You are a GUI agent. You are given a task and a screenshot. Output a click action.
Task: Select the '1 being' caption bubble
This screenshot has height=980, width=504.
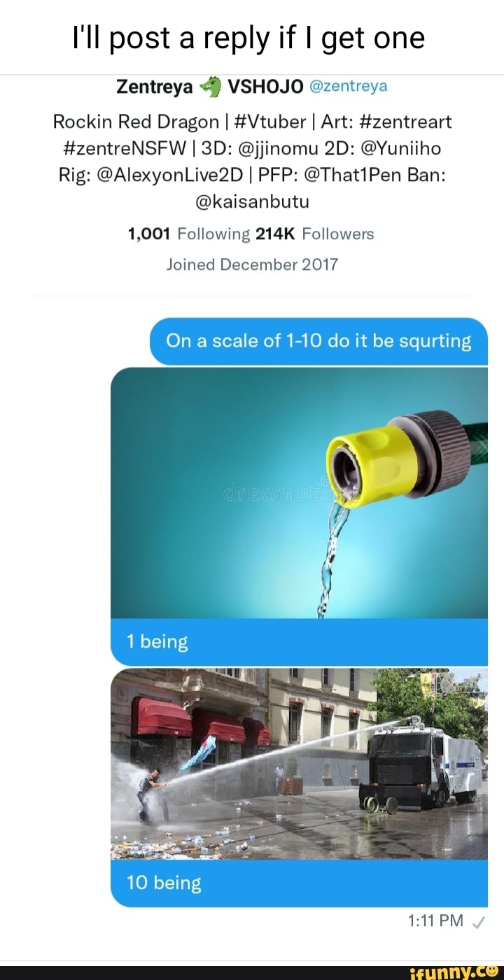pyautogui.click(x=299, y=641)
